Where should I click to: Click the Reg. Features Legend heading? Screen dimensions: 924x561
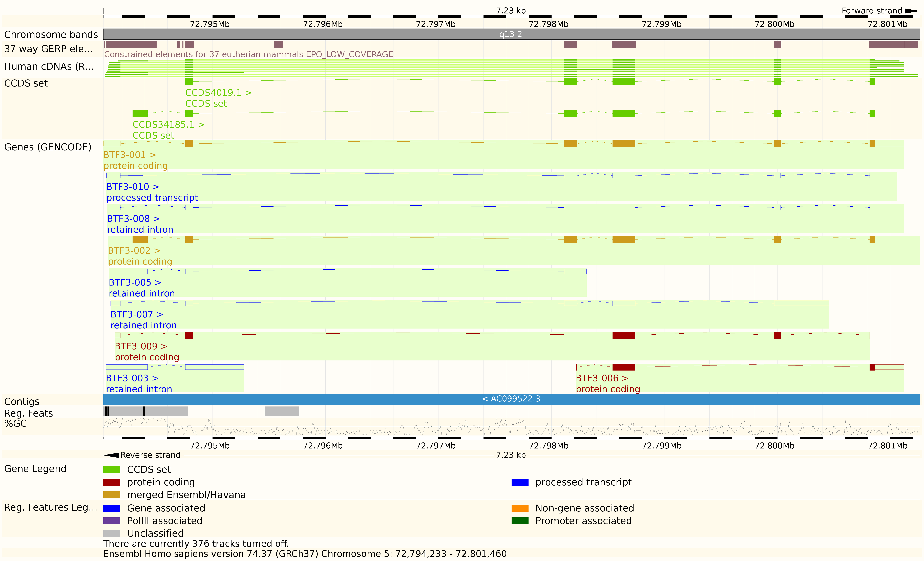point(51,507)
